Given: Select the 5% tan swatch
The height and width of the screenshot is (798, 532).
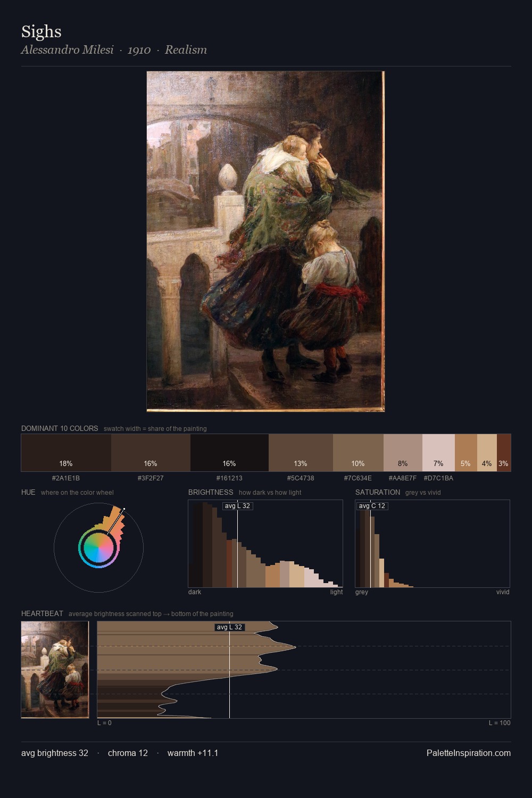Looking at the screenshot, I should tap(465, 453).
